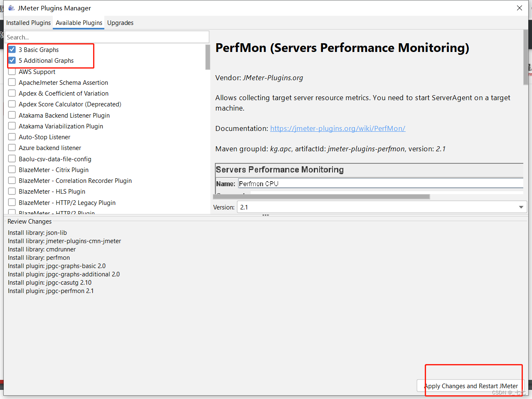
Task: Select 'Install plugin: jpgc-graphs-basic 2.0' line
Action: pos(57,266)
